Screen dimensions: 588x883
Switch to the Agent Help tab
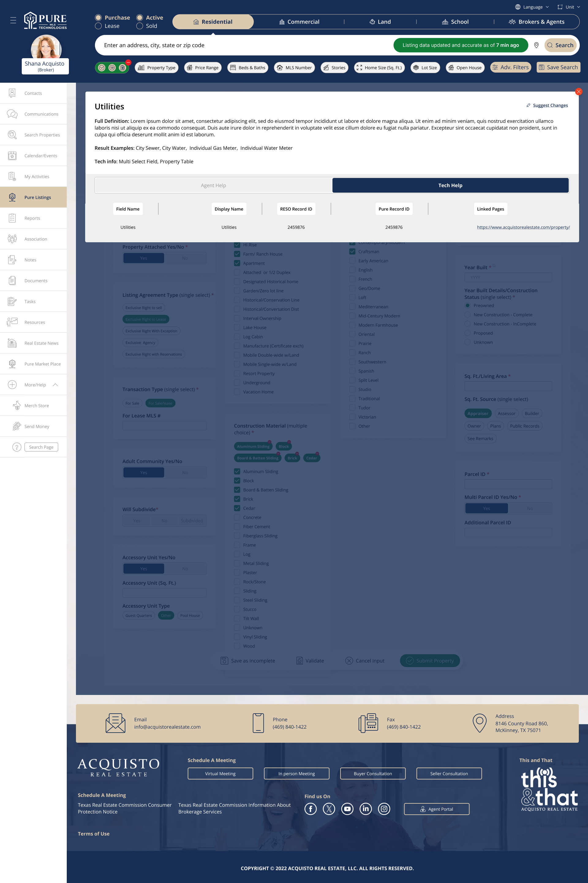[213, 185]
